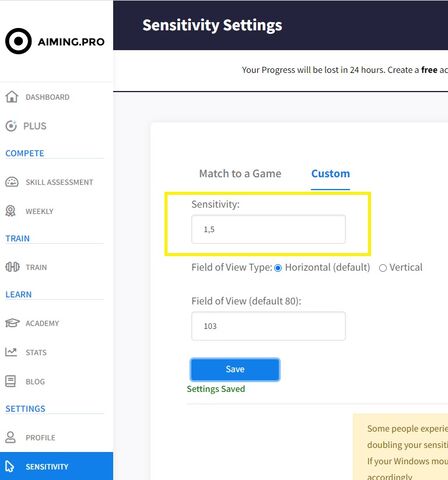
Task: Open Skill Assessment gauge icon
Action: [12, 182]
